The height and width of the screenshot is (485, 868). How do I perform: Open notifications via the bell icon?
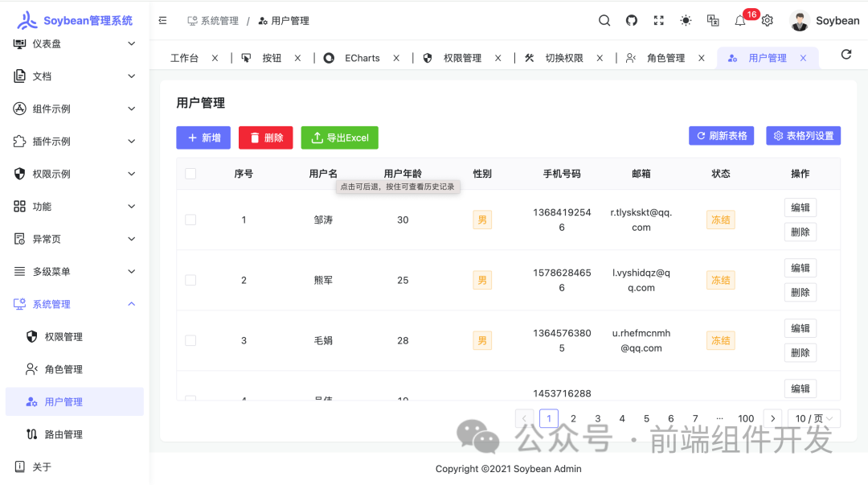coord(740,20)
